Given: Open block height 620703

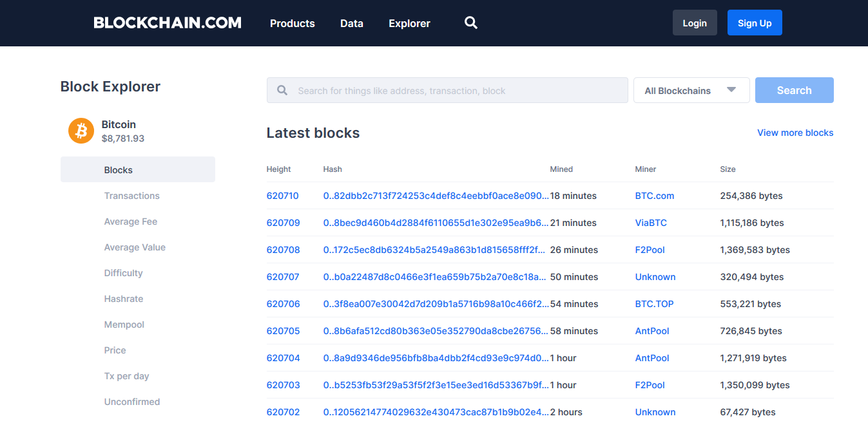Looking at the screenshot, I should coord(283,385).
